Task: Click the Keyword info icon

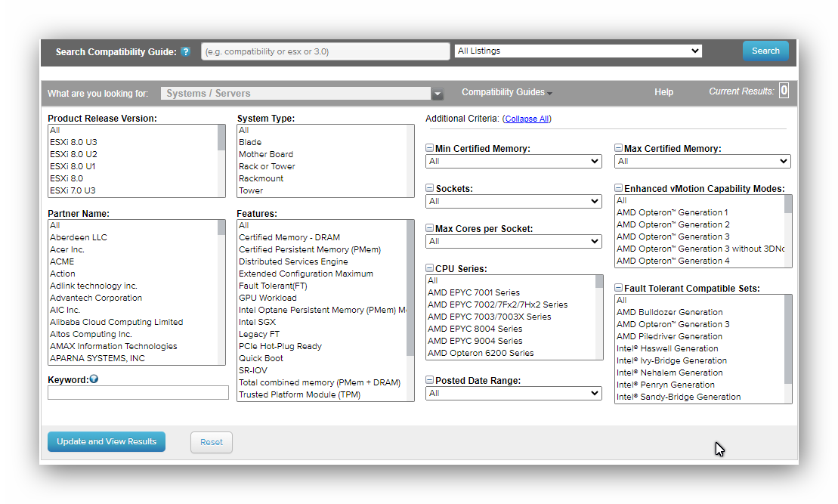Action: tap(94, 379)
